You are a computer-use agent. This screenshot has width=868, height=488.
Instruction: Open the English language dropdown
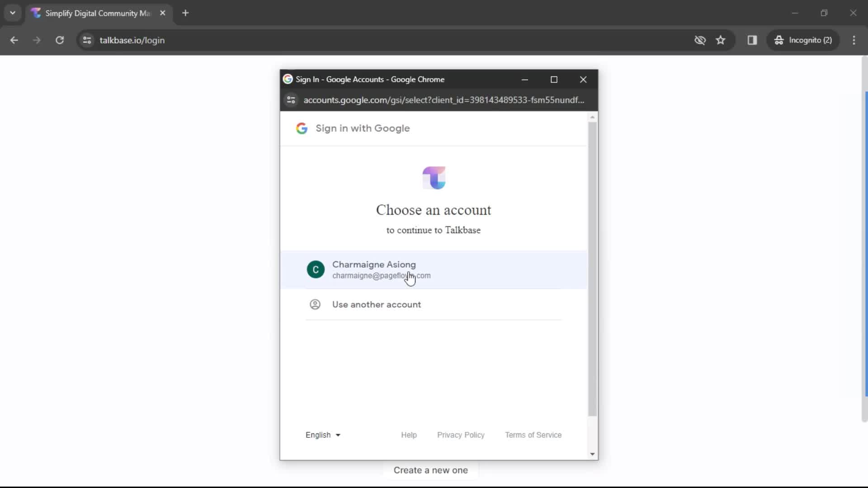(322, 435)
